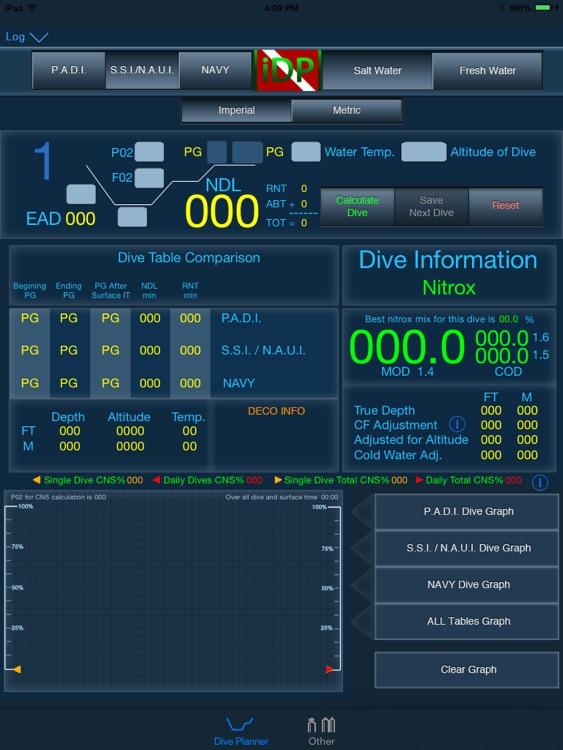Open the Log dropdown chevron
Screen dimensions: 563x750
coord(39,37)
